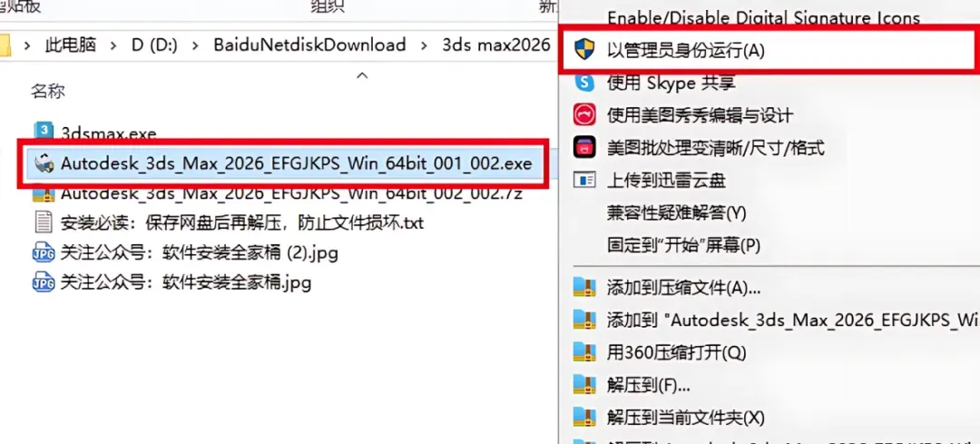Click the 迅雷云盘 upload icon
Screen dimensions: 980x444
pos(585,181)
